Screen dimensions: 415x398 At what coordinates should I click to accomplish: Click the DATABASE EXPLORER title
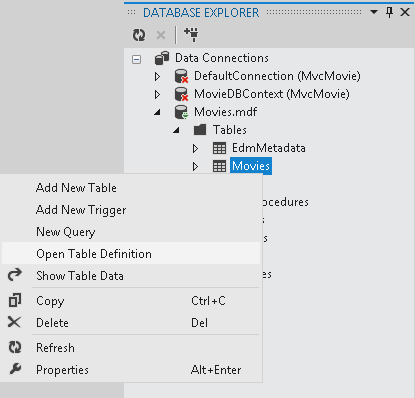tap(201, 13)
